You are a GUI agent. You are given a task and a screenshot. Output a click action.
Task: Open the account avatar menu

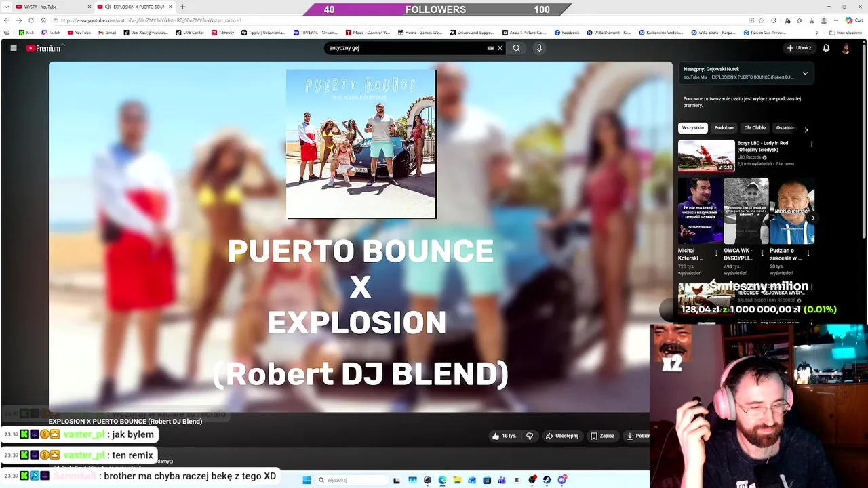point(845,48)
